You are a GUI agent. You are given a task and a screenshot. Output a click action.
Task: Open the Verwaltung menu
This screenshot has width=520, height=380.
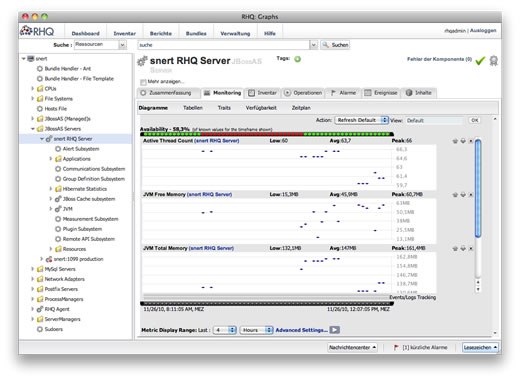235,33
